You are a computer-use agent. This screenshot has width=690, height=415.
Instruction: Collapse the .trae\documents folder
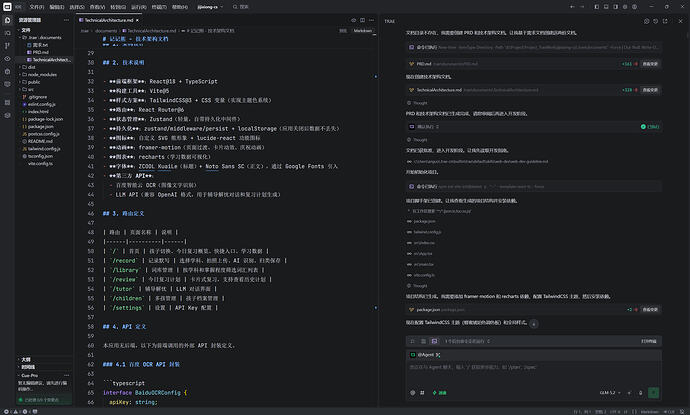(x=45, y=37)
